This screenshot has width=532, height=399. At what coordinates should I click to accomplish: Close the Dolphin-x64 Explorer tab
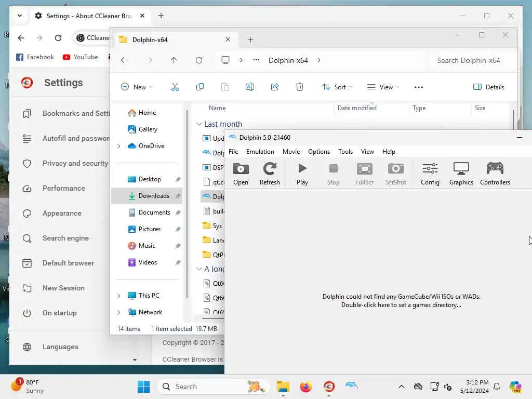228,39
